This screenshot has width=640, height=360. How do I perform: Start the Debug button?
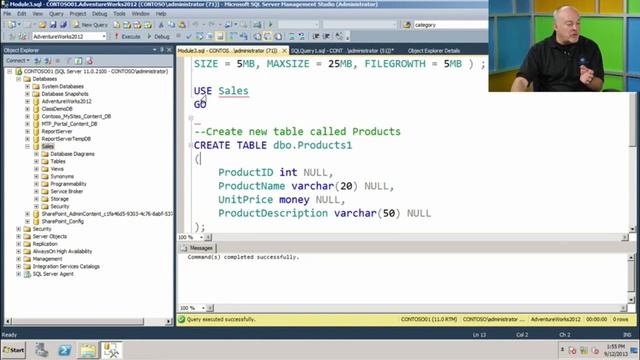click(158, 36)
